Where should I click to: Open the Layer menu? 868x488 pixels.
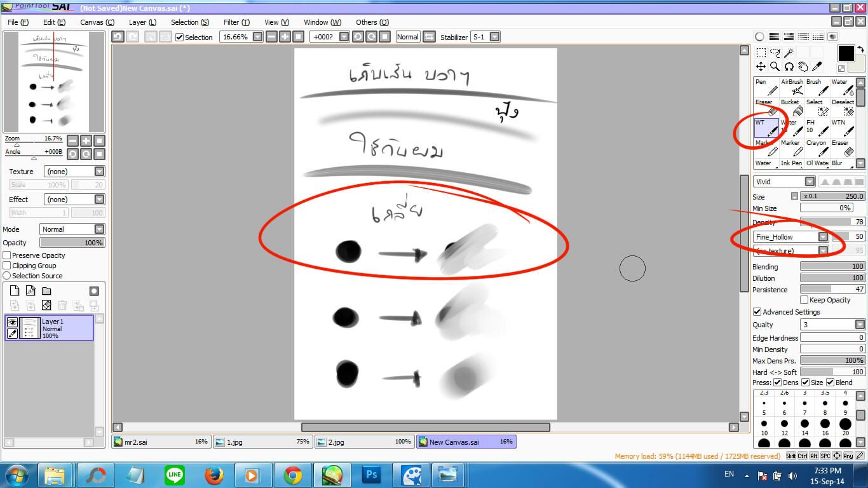click(142, 22)
